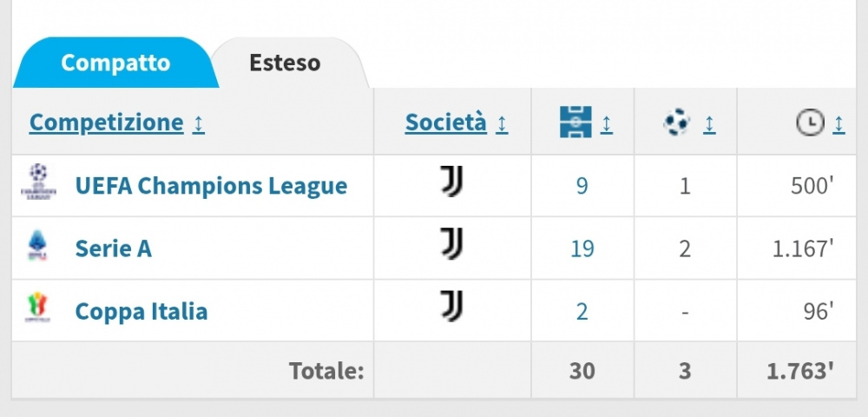Click Juventus crest in Champions League row
Viewport: 868px width, 417px height.
[x=451, y=182]
